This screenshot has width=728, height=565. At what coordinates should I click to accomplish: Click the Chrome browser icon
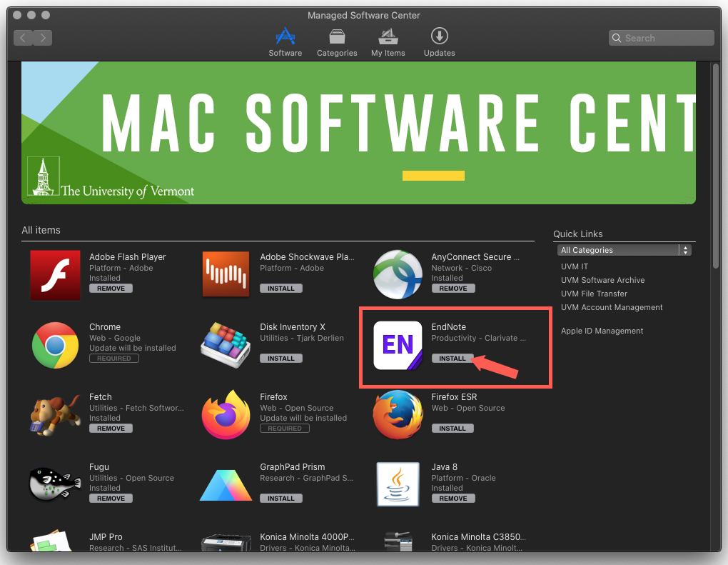point(55,346)
